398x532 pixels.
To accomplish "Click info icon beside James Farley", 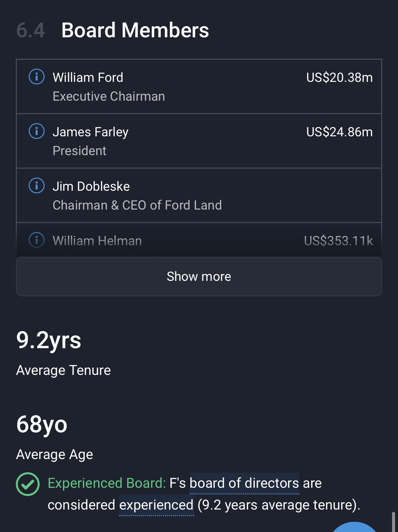I will tap(37, 131).
